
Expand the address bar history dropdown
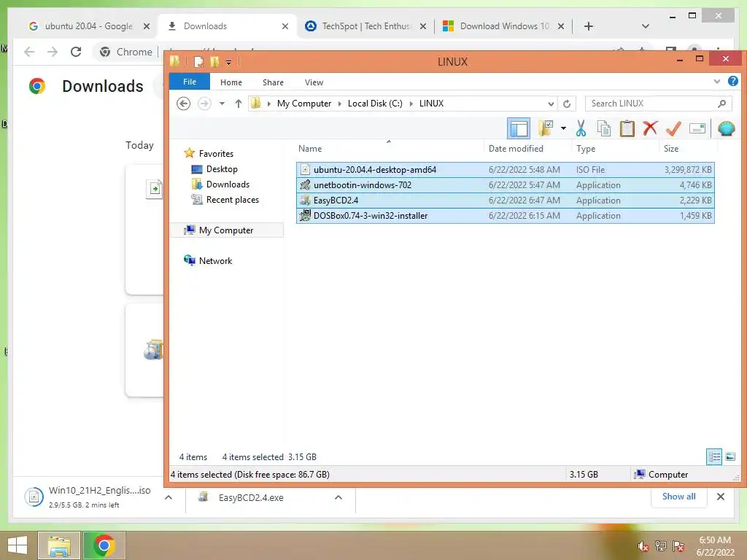click(x=551, y=104)
